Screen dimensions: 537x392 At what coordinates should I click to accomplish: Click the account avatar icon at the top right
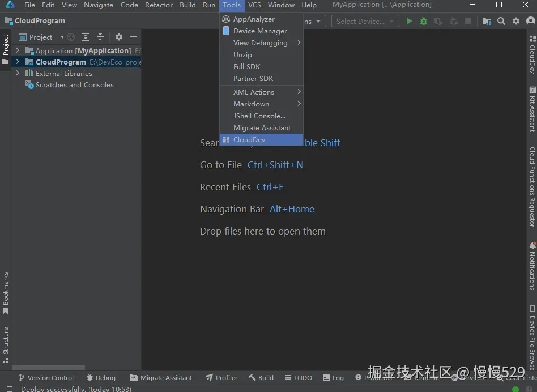531,21
